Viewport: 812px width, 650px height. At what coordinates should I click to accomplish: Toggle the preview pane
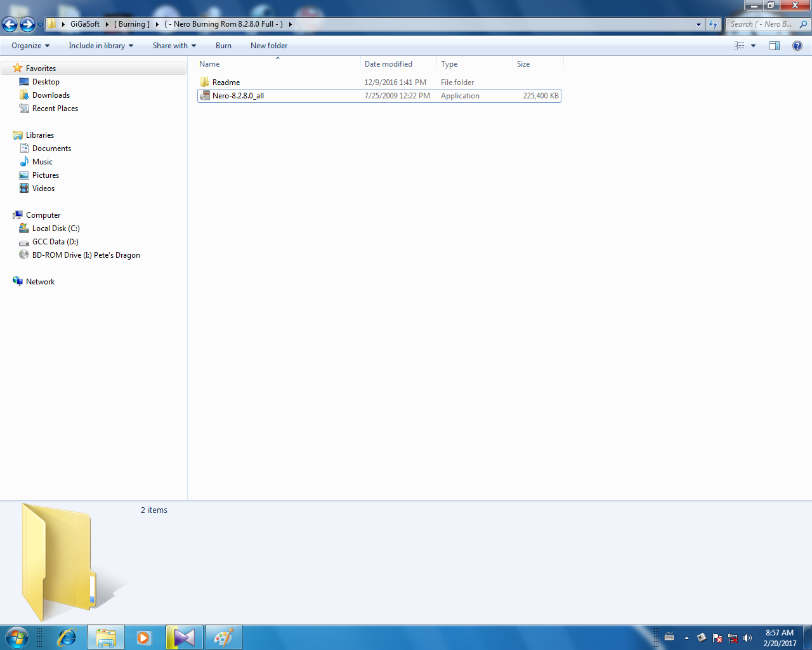pyautogui.click(x=775, y=46)
